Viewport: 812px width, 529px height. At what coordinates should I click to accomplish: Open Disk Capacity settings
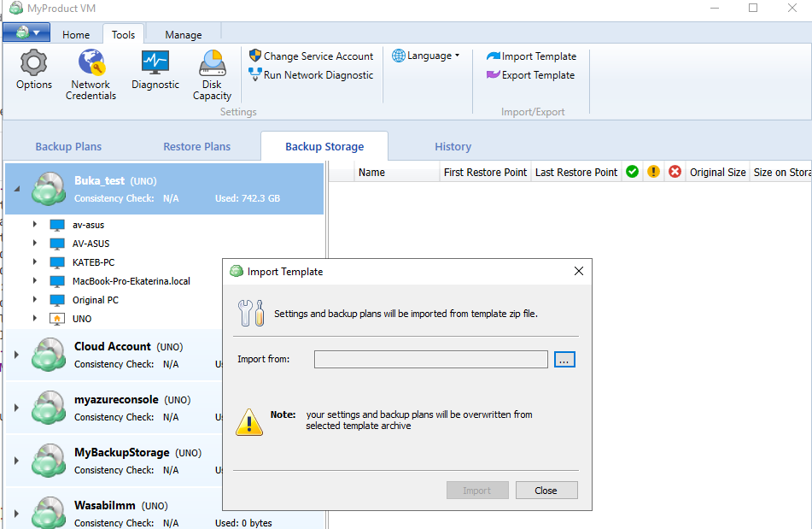[x=212, y=74]
